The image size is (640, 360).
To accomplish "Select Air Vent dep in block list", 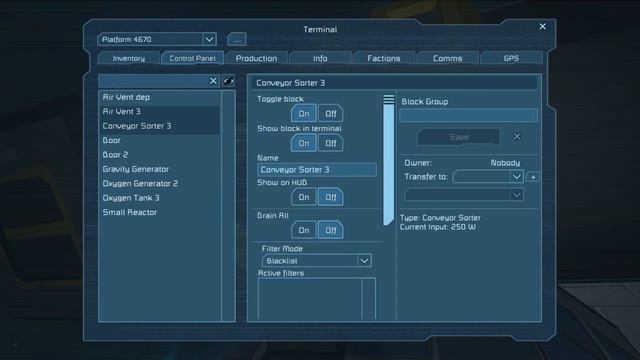I will [159, 97].
